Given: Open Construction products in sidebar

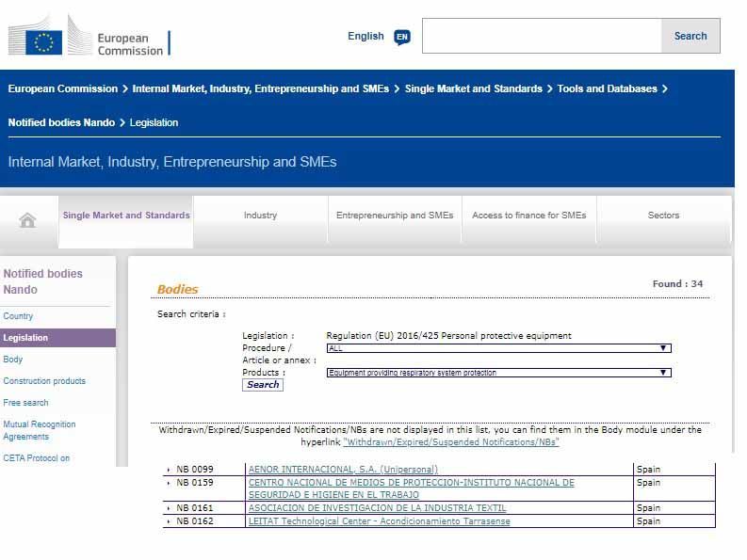Looking at the screenshot, I should (x=44, y=381).
